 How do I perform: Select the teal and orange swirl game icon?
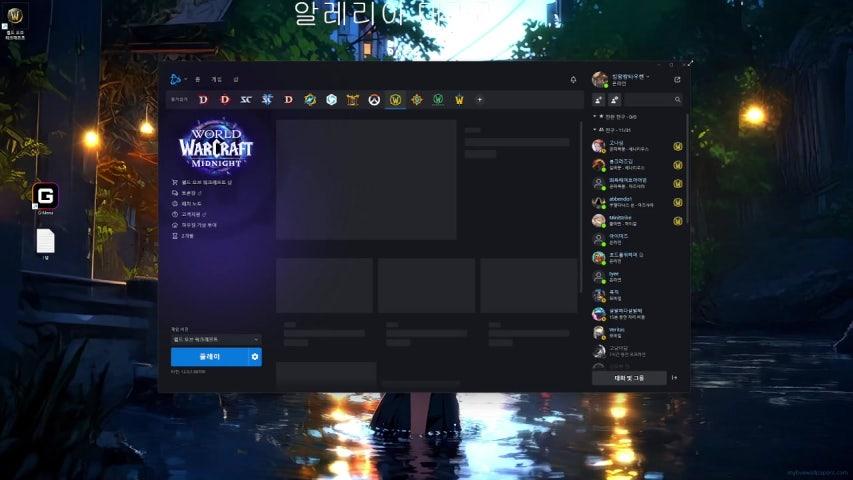point(310,100)
